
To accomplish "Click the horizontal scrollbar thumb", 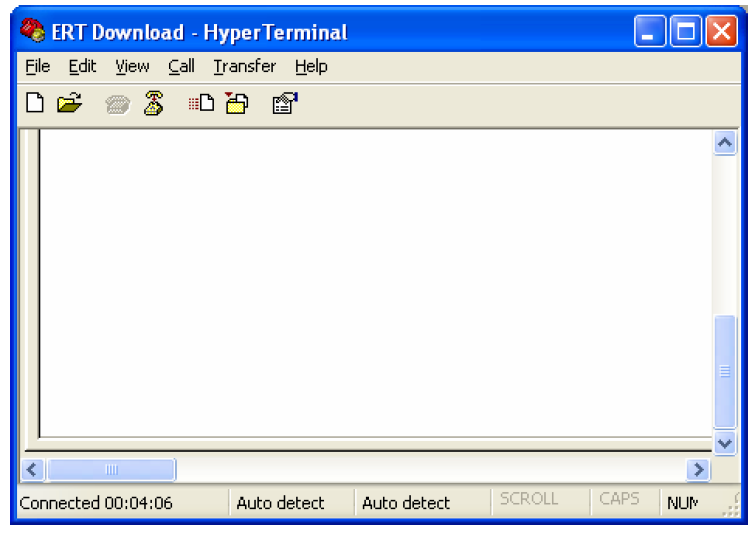I will click(111, 469).
